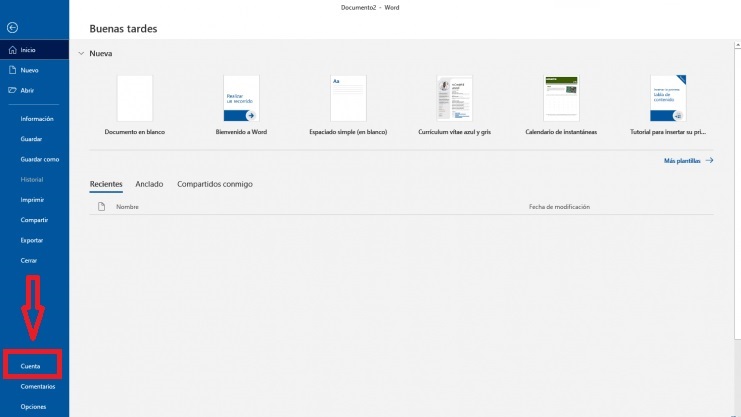
Task: Open Bienvenido a Word template
Action: 241,98
